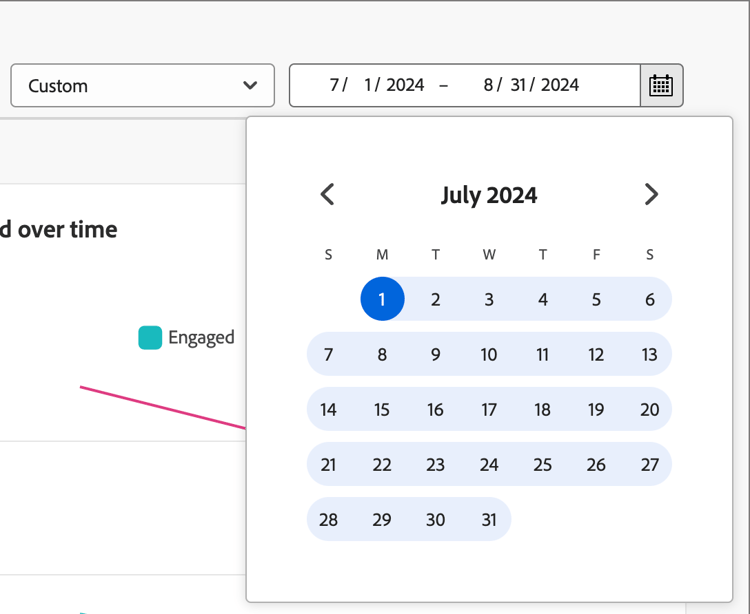750x614 pixels.
Task: Click the July 2024 month heading
Action: (x=489, y=195)
